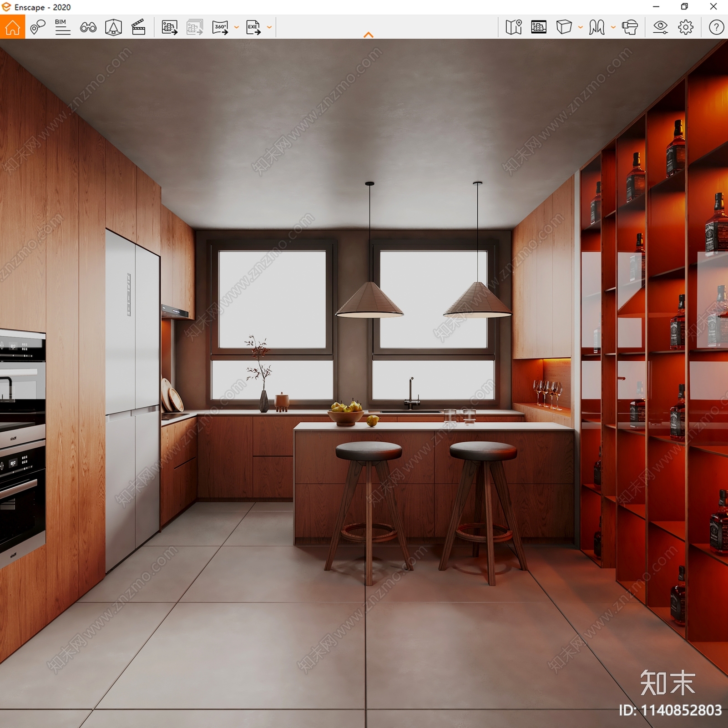Open the BIM info panel

tap(63, 27)
